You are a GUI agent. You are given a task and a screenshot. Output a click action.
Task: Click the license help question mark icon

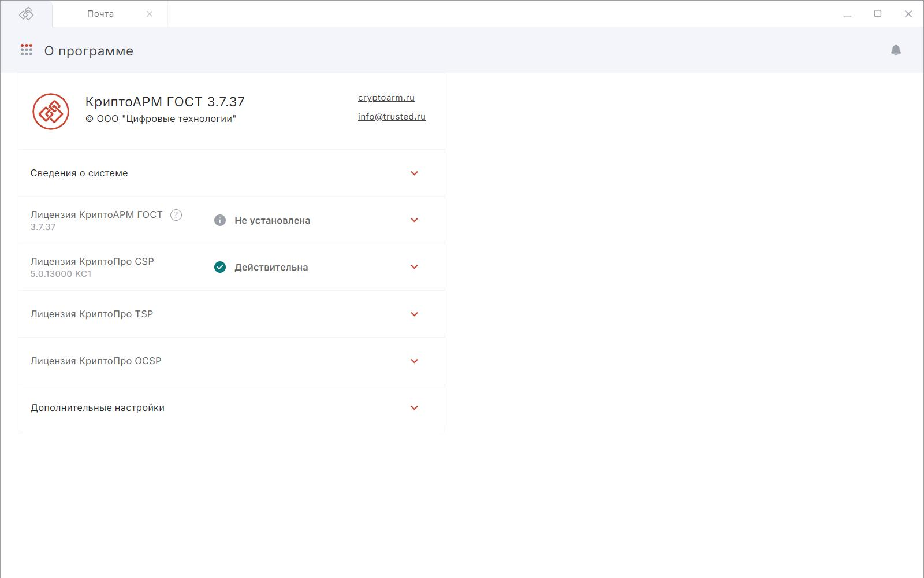pyautogui.click(x=176, y=215)
